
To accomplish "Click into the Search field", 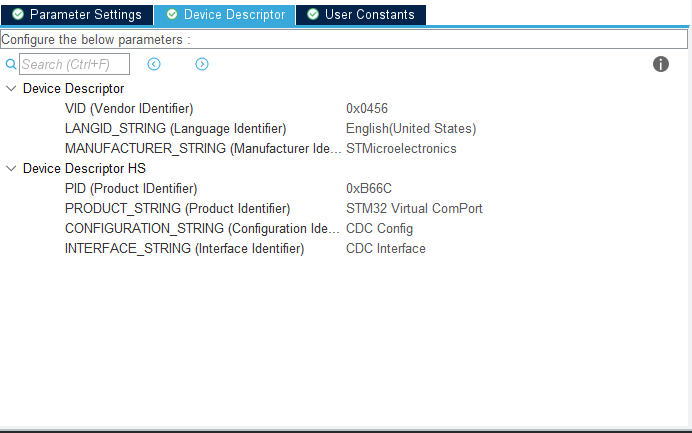I will coord(75,64).
